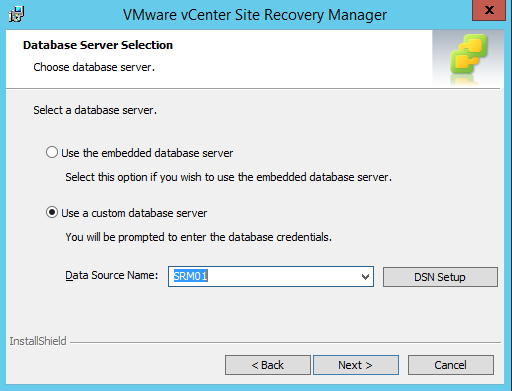Click the "Use the embedded database server" label text
Viewport: 512px width, 391px height.
click(x=147, y=153)
